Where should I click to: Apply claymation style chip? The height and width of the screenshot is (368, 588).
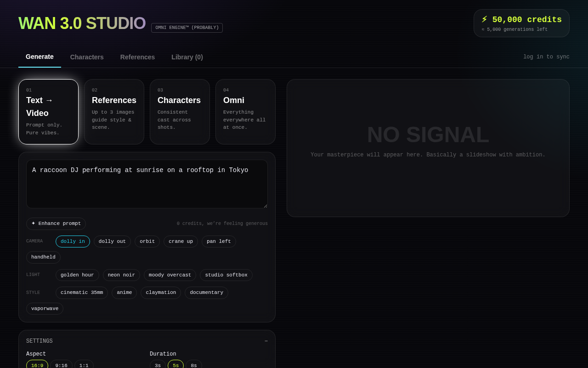point(161,293)
